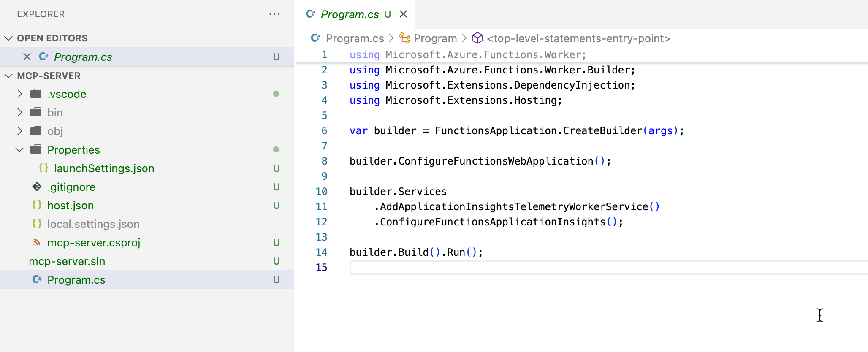Click the .gitignore git icon
The width and height of the screenshot is (868, 352).
(x=37, y=187)
